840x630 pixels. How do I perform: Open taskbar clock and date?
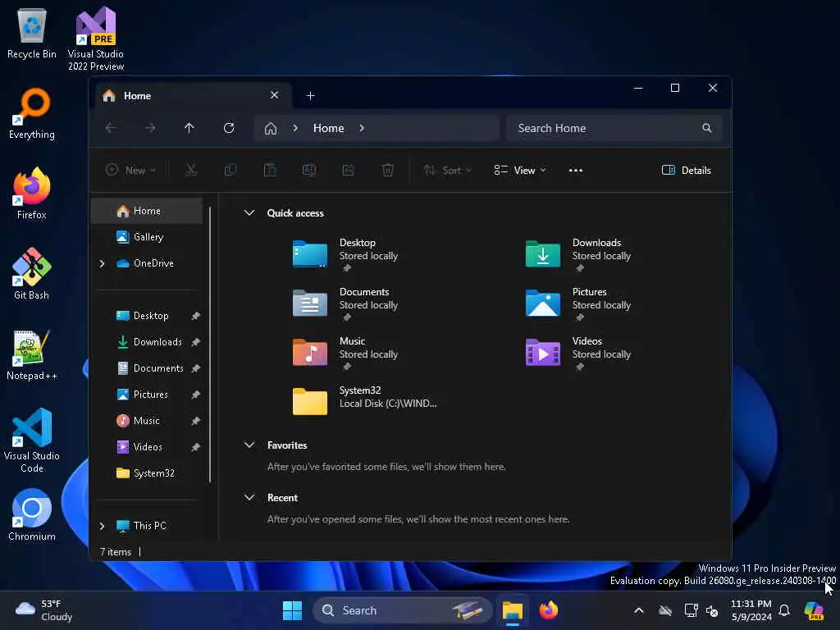(x=751, y=610)
